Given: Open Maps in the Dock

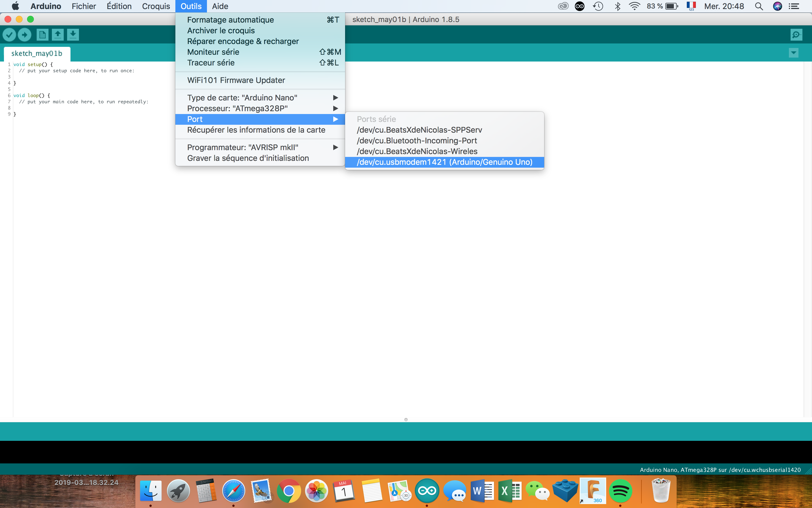Looking at the screenshot, I should point(399,491).
